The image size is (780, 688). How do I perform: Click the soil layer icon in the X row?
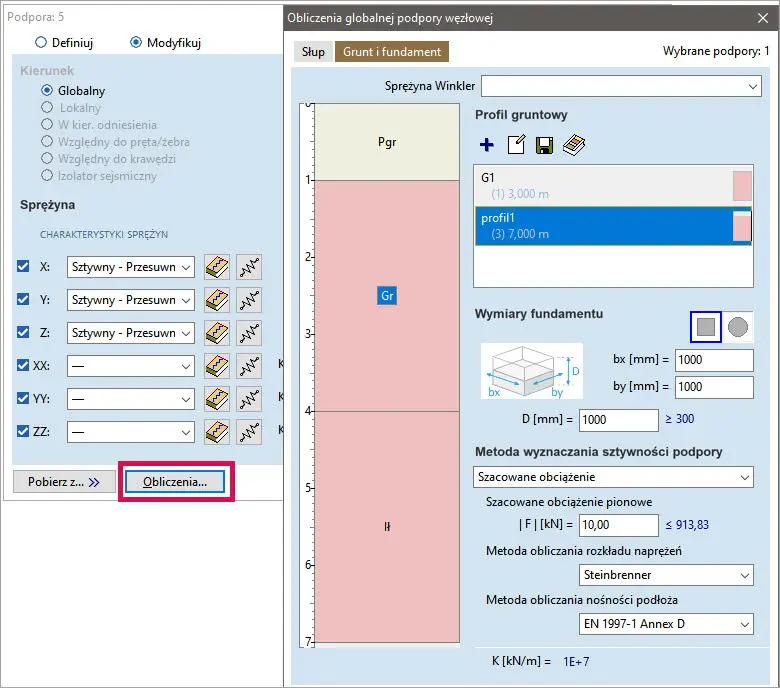pyautogui.click(x=217, y=267)
